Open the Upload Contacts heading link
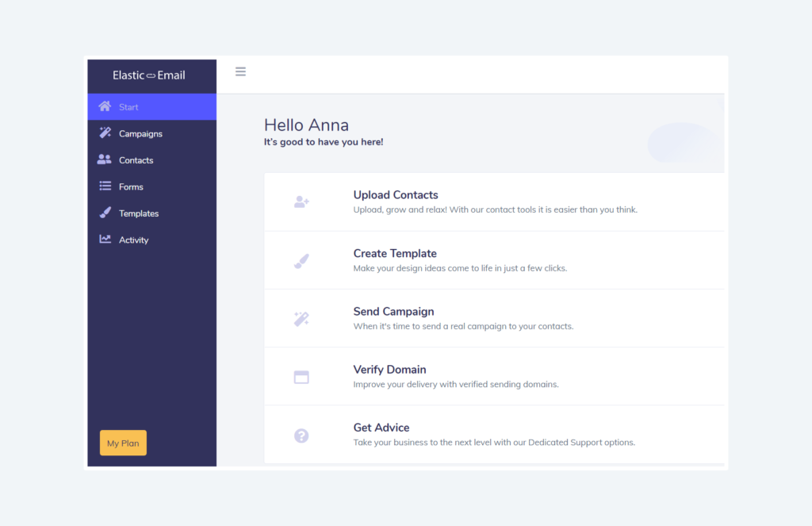This screenshot has height=526, width=812. (x=395, y=195)
